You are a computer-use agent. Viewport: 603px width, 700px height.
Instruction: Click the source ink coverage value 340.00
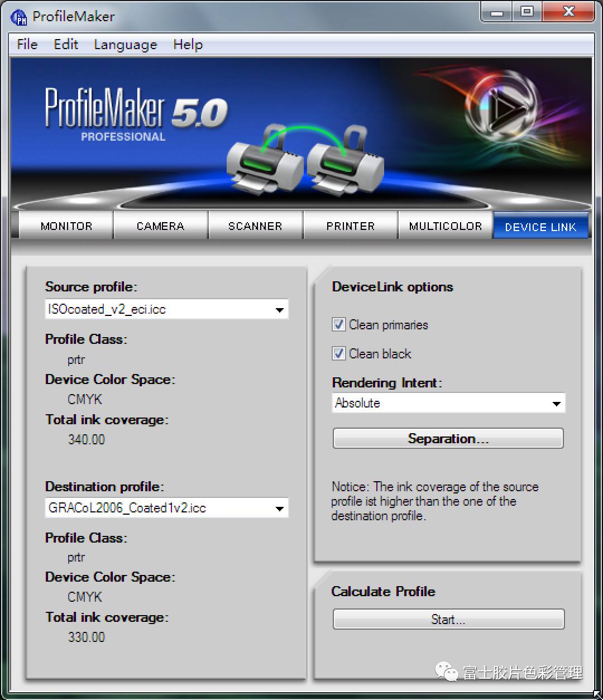[87, 439]
